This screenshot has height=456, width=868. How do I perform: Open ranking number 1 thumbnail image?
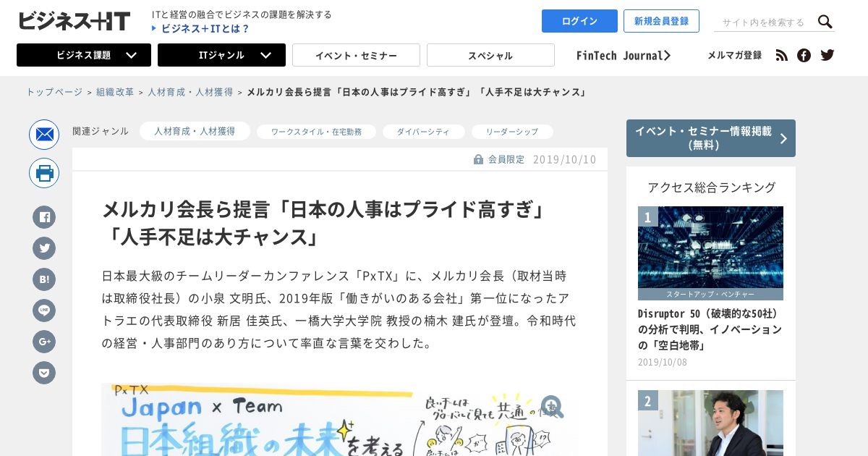710,248
